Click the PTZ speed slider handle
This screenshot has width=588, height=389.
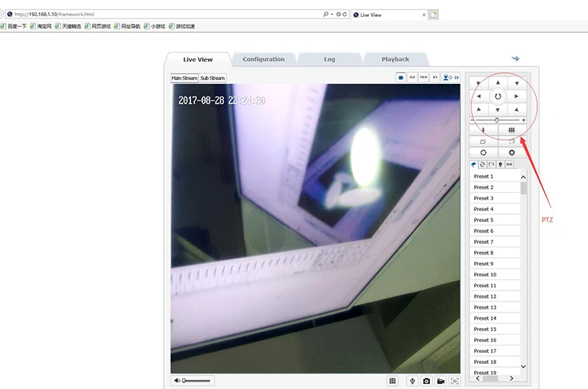(497, 120)
